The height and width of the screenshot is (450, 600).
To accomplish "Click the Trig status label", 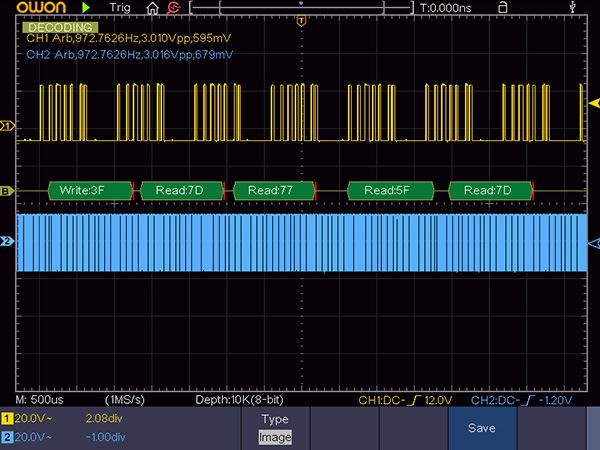I will pos(118,8).
